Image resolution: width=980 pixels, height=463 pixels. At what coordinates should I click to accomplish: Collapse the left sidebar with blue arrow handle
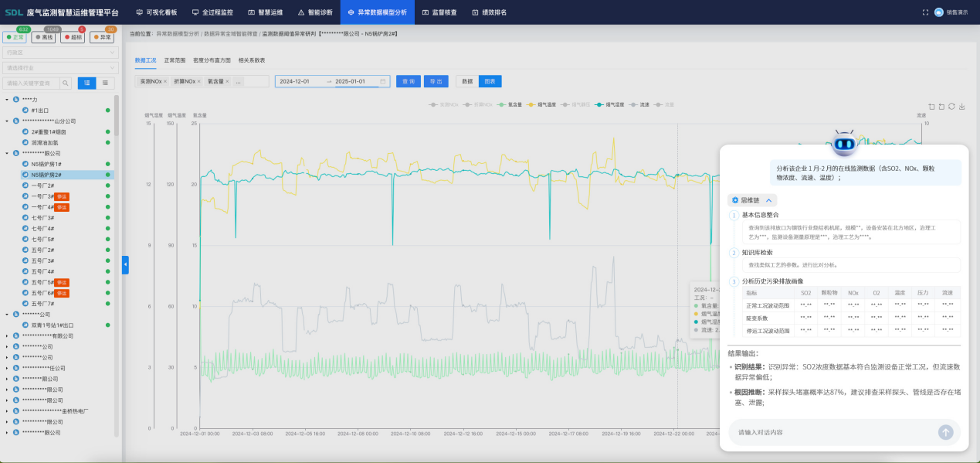pyautogui.click(x=125, y=265)
